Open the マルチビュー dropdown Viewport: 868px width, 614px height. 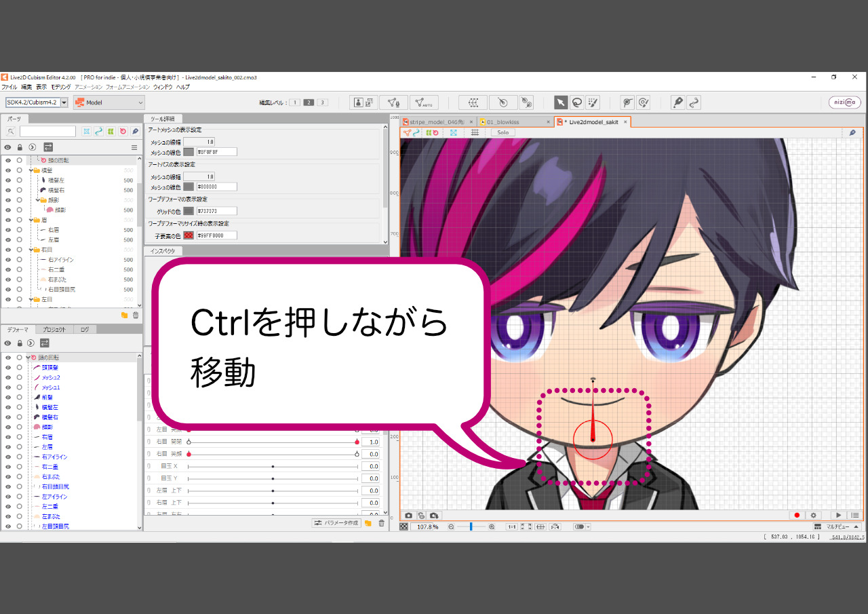tap(837, 526)
